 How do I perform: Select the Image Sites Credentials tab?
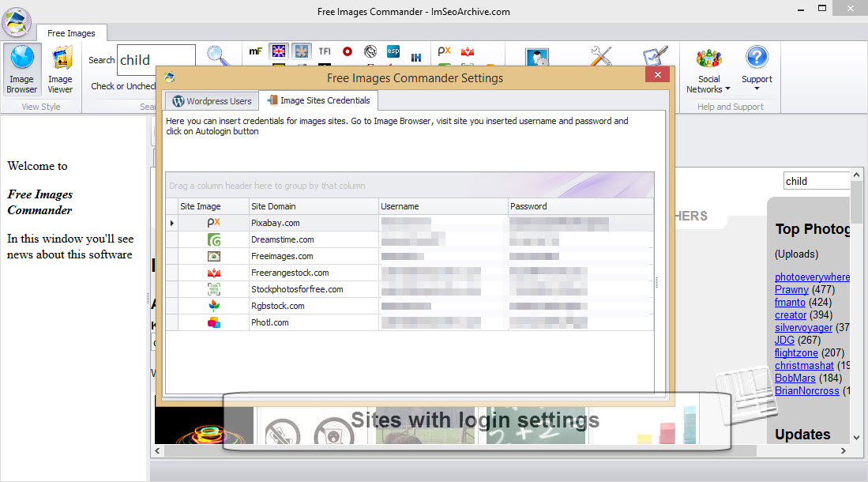(x=319, y=101)
